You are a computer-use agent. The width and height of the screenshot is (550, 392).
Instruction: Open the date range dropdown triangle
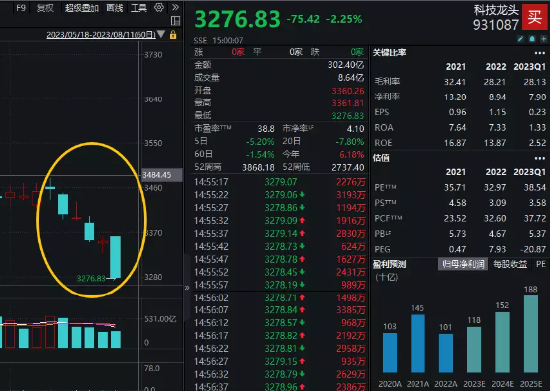click(161, 34)
